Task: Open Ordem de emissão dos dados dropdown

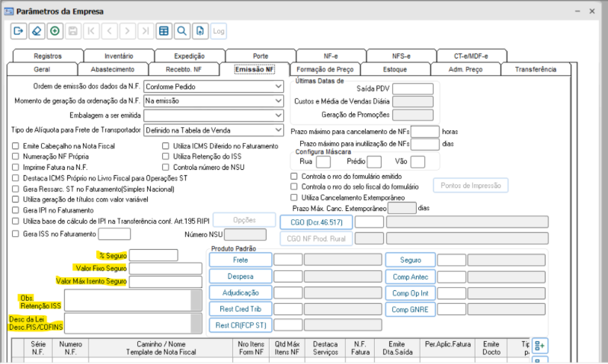Action: point(278,86)
